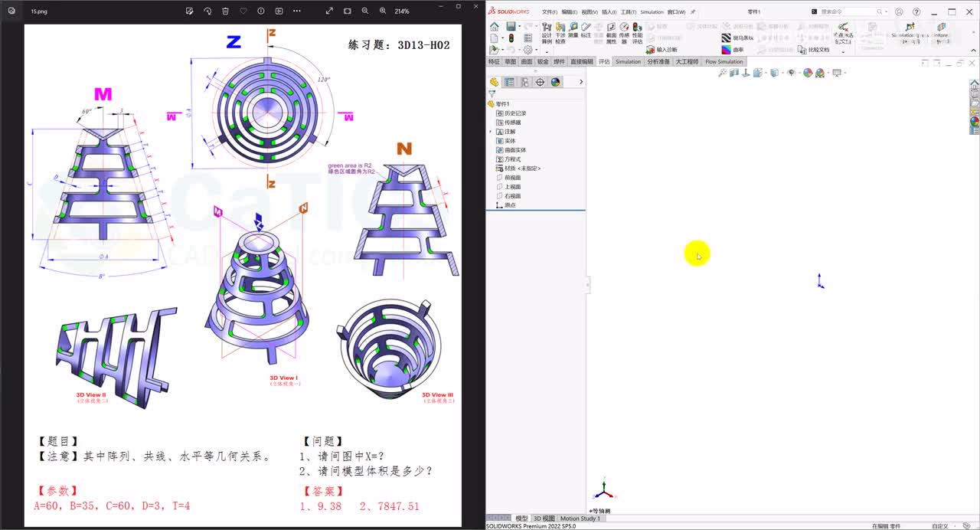Open the ConfigurationManager tab

pos(524,82)
